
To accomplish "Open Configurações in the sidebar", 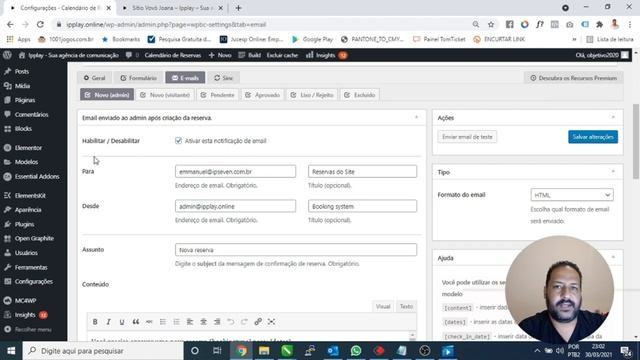I will (33, 282).
